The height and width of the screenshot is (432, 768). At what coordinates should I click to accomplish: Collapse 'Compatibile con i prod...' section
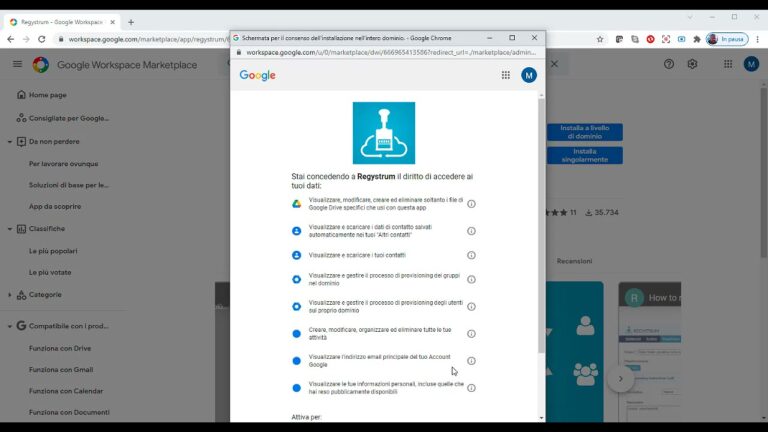coord(10,326)
